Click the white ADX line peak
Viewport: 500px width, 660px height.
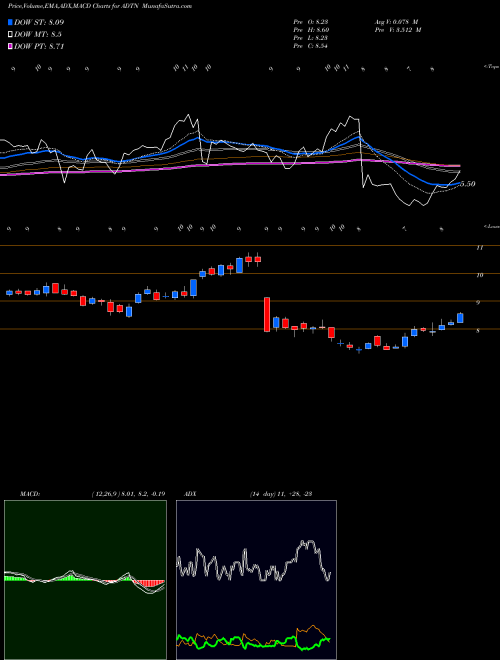[x=308, y=543]
